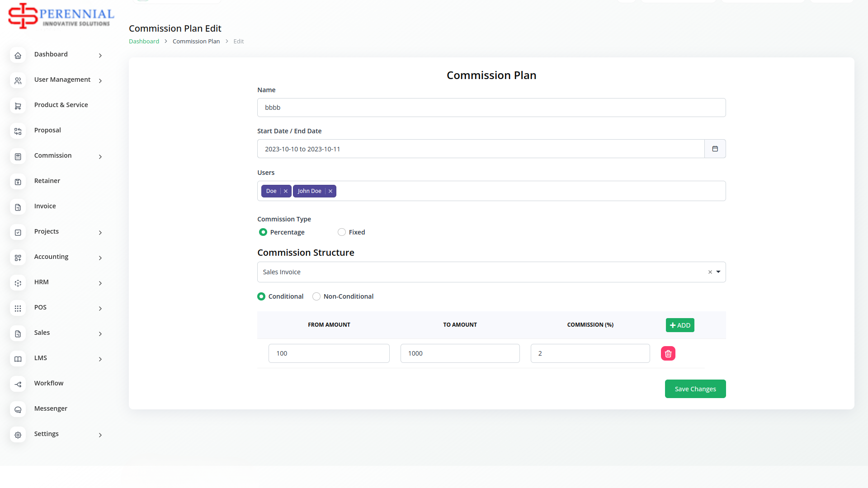Image resolution: width=868 pixels, height=488 pixels.
Task: Select the Percentage commission type radio
Action: click(x=263, y=232)
